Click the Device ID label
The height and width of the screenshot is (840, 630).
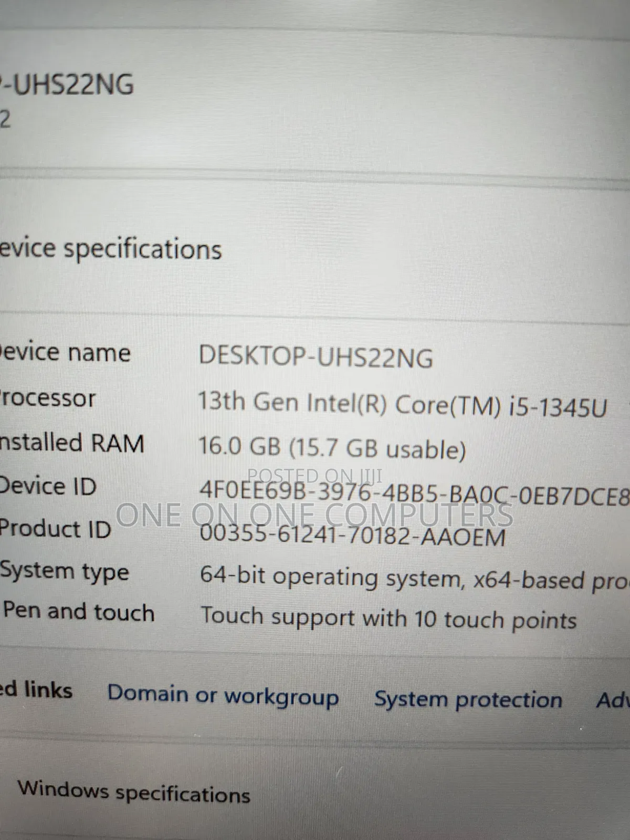48,486
